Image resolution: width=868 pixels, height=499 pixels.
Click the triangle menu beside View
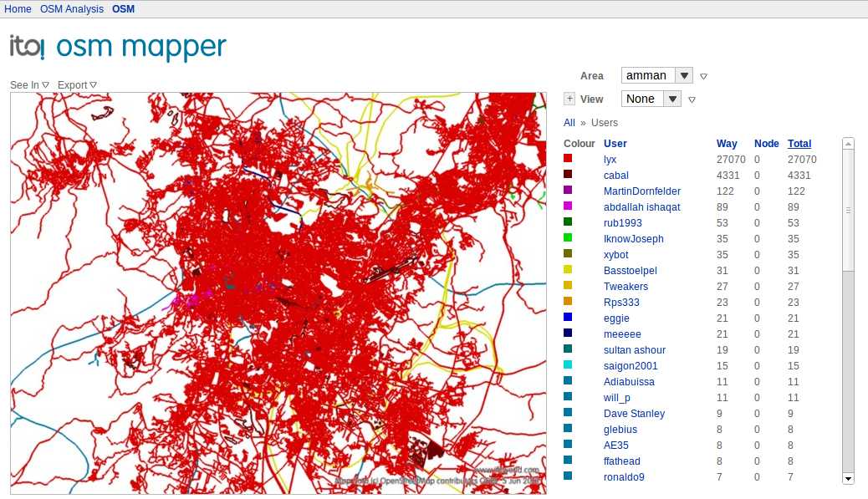point(692,99)
